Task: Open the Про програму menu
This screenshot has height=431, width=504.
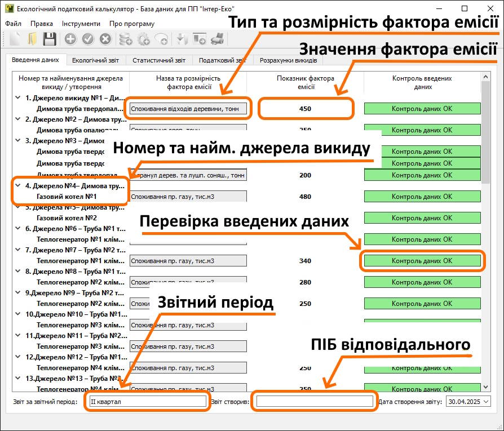Action: pos(132,24)
